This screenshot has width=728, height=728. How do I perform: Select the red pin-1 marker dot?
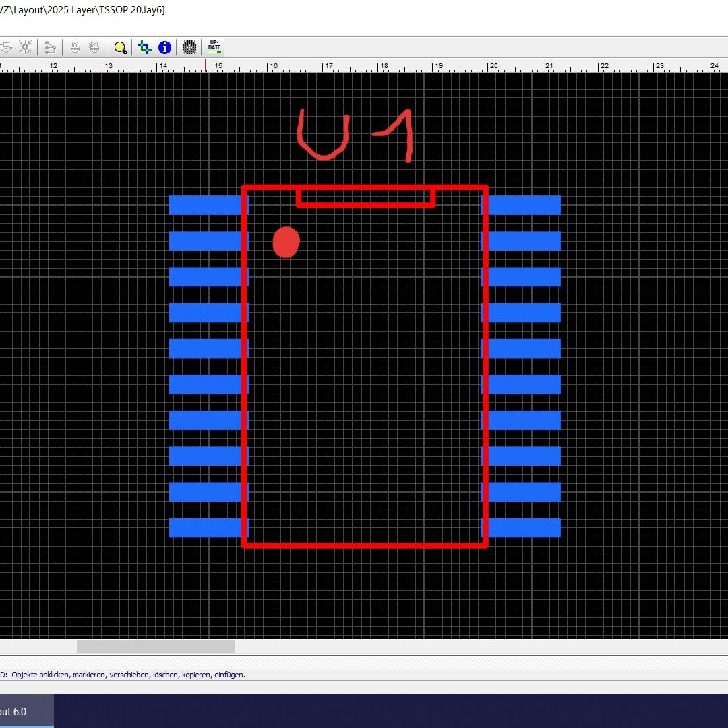pyautogui.click(x=286, y=242)
